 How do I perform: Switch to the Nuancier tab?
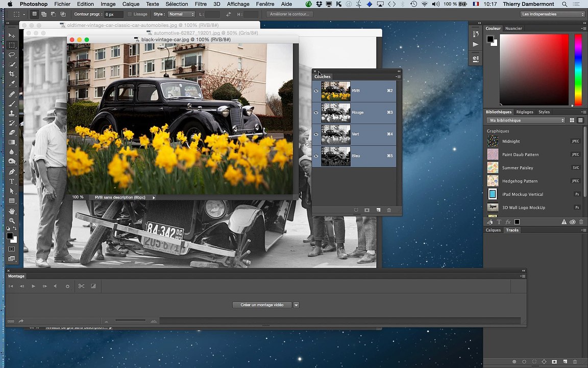coord(513,29)
